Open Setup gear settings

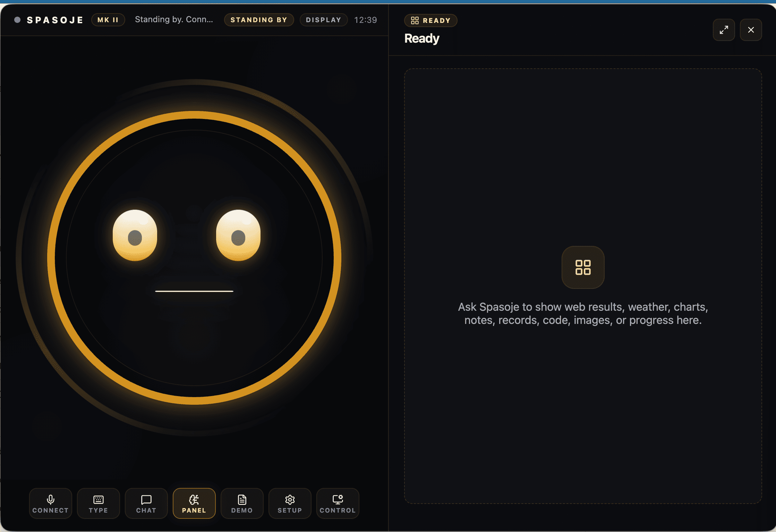290,503
